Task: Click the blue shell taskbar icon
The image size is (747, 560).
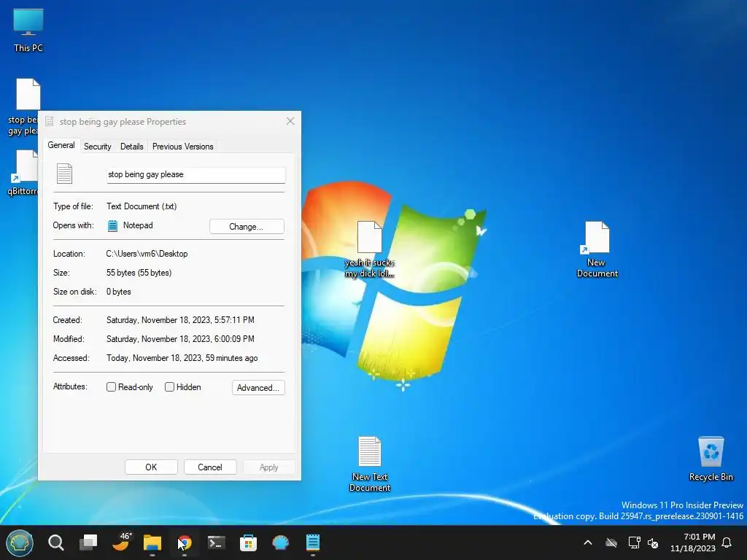Action: click(281, 542)
